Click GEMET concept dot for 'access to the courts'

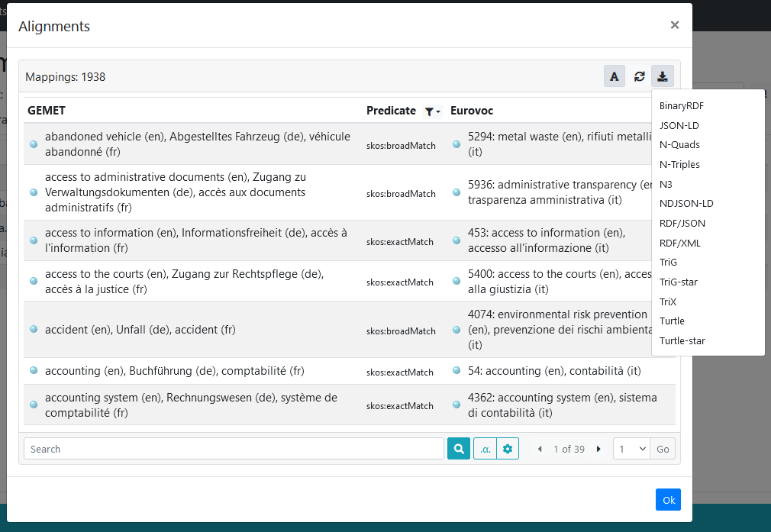[x=34, y=281]
